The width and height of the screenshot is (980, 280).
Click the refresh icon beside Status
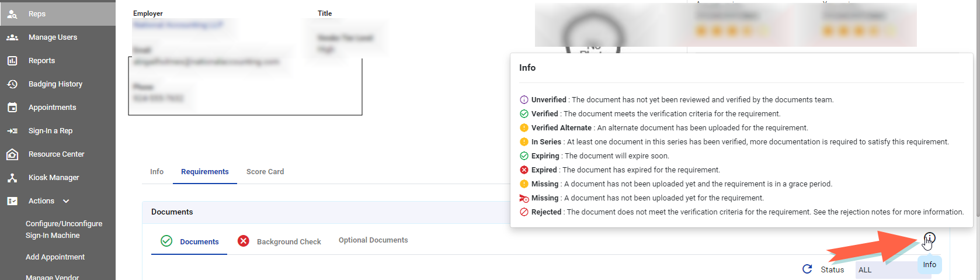[807, 269]
